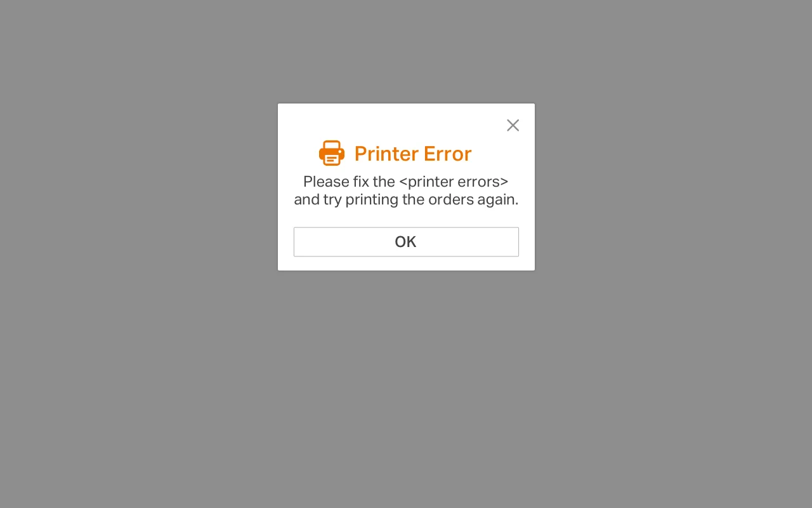The height and width of the screenshot is (508, 812).
Task: Click the 'OK' label inside the button
Action: point(405,242)
